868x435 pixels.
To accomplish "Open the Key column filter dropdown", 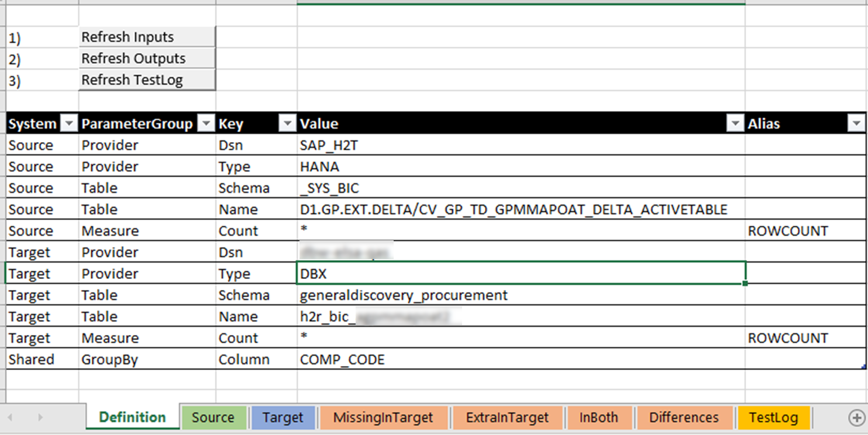I will click(288, 123).
